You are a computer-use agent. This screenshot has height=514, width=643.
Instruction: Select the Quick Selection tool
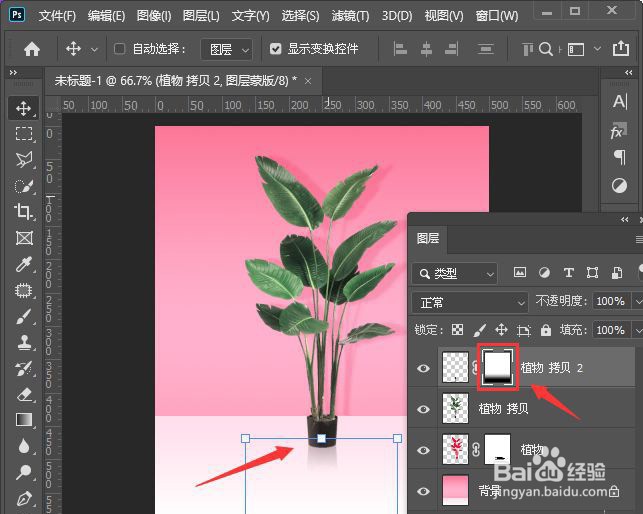(23, 186)
